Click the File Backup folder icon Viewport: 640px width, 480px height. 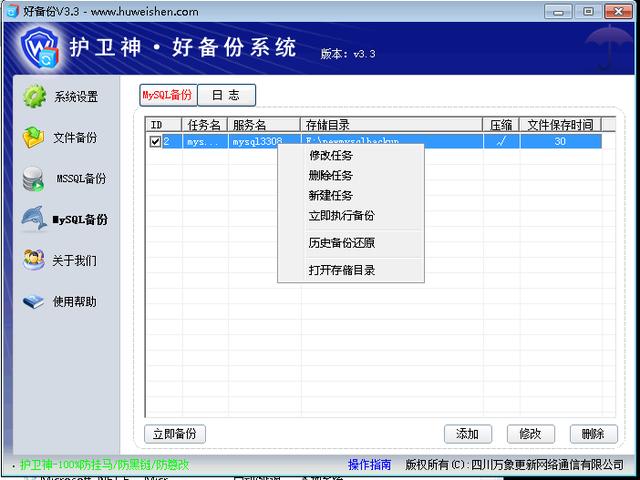click(x=33, y=137)
